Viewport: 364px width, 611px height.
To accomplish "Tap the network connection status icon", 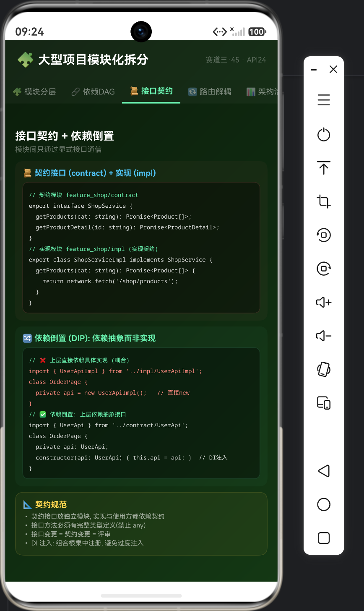I will [220, 32].
